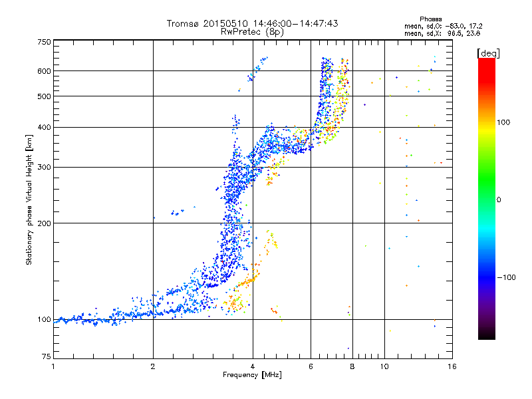The image size is (532, 399).
Task: Click the colorbar tick label '-100'
Action: [506, 277]
